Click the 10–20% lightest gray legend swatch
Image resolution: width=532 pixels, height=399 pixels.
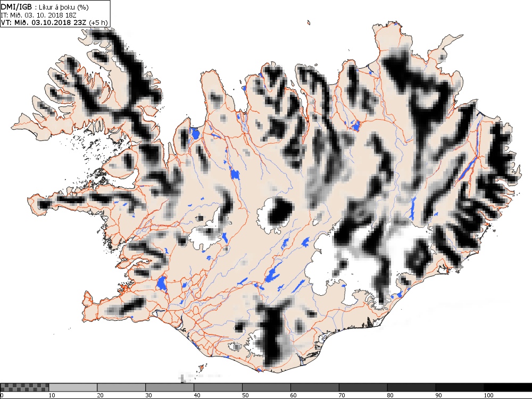pos(73,387)
